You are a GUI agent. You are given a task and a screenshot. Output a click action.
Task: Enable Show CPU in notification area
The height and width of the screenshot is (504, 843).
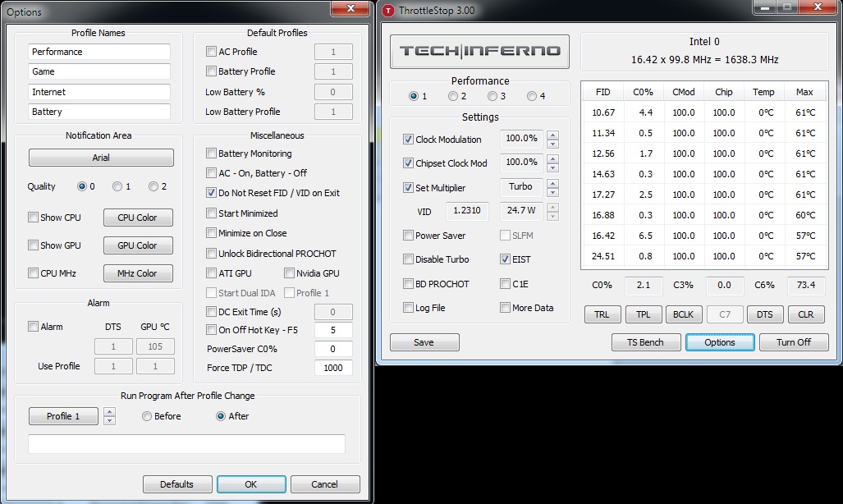tap(34, 218)
